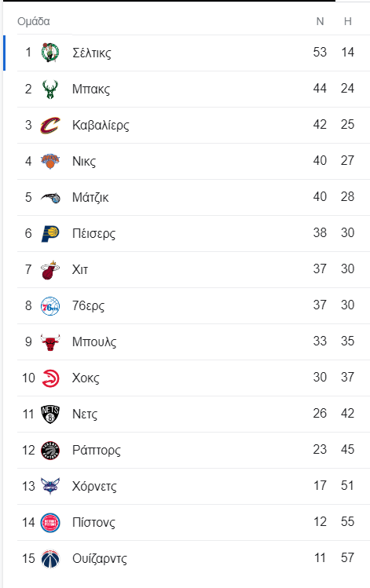This screenshot has height=588, width=370.
Task: Select the Miami Heat flame logo
Action: coord(50,269)
